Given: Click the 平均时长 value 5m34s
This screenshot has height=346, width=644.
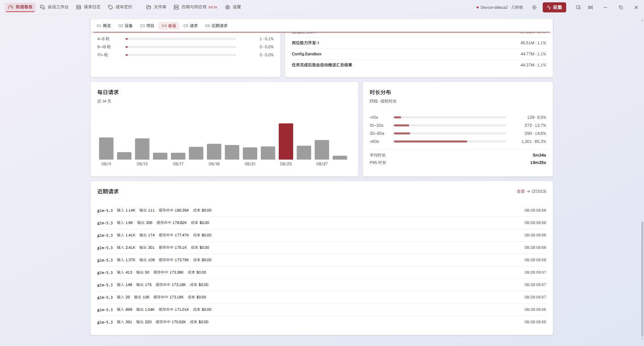Looking at the screenshot, I should 539,155.
